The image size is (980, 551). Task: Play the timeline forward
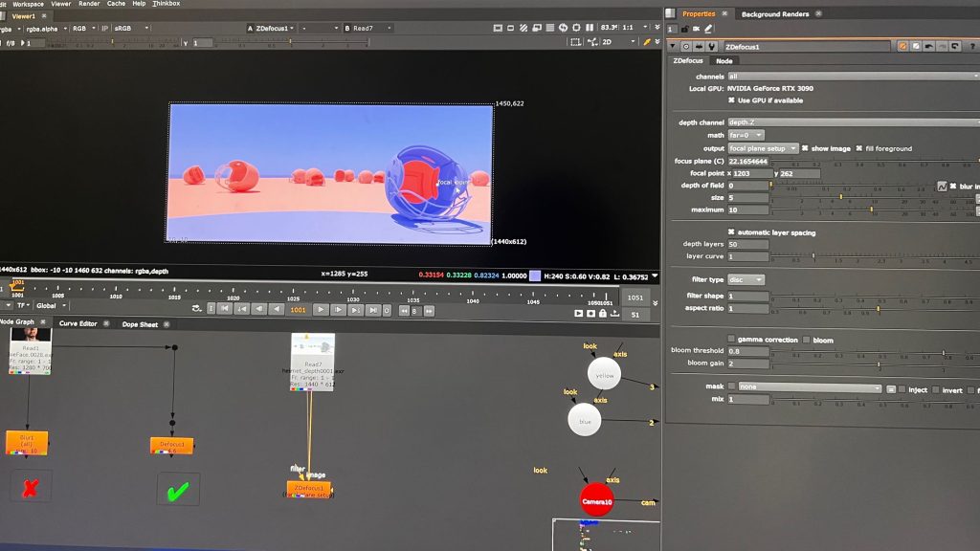(x=321, y=310)
